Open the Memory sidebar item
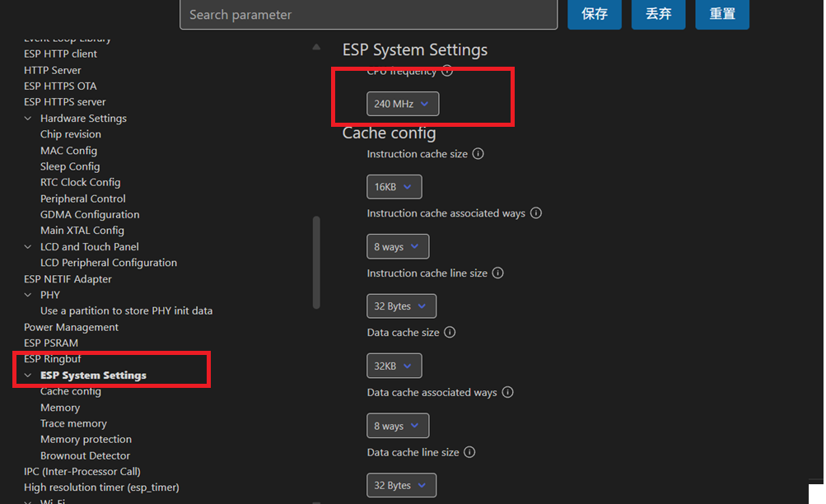This screenshot has width=826, height=504. click(x=60, y=408)
